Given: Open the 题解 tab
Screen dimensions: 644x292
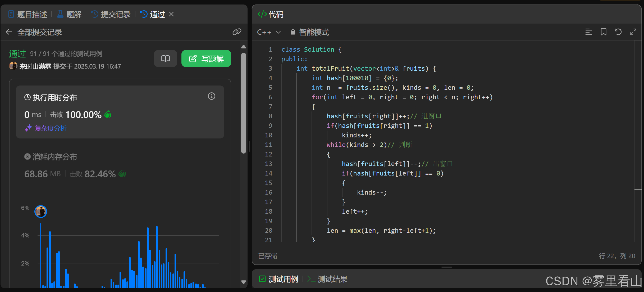Looking at the screenshot, I should point(69,14).
